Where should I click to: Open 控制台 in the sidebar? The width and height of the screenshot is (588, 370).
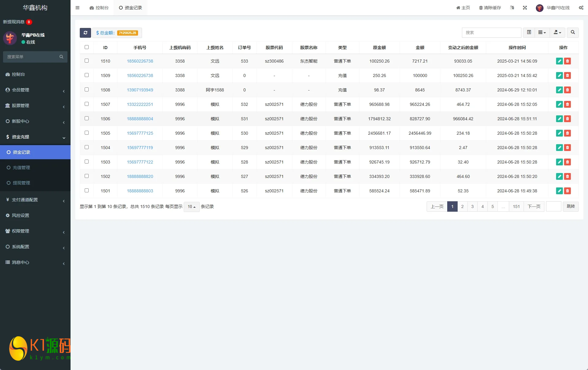[x=35, y=74]
